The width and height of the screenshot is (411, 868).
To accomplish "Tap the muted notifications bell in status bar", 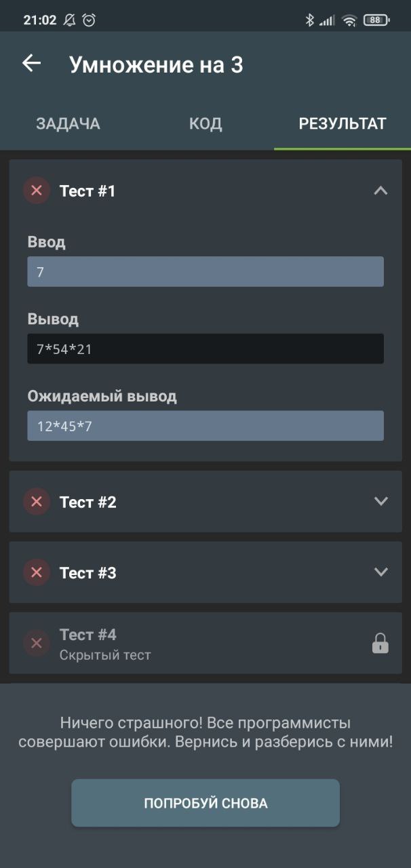I will pos(69,20).
